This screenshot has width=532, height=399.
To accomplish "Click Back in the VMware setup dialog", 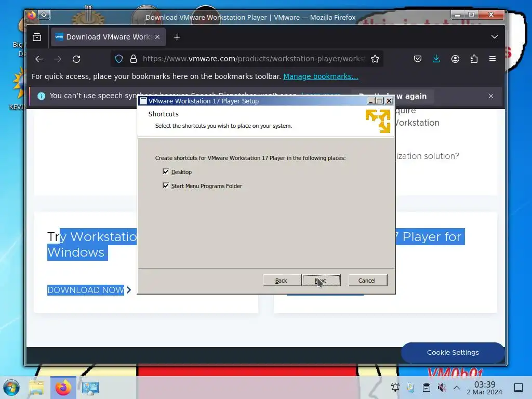I will pos(282,281).
